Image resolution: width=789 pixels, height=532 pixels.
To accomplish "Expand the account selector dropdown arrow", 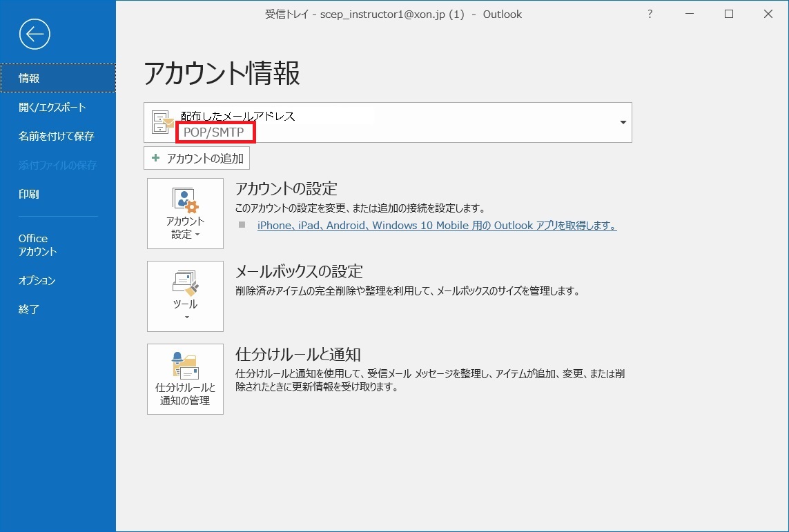I will pos(623,123).
